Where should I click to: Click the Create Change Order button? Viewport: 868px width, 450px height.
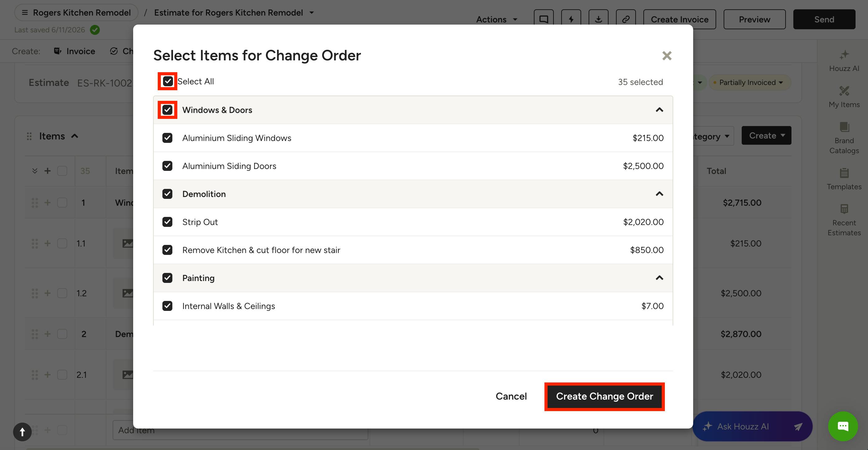(604, 396)
